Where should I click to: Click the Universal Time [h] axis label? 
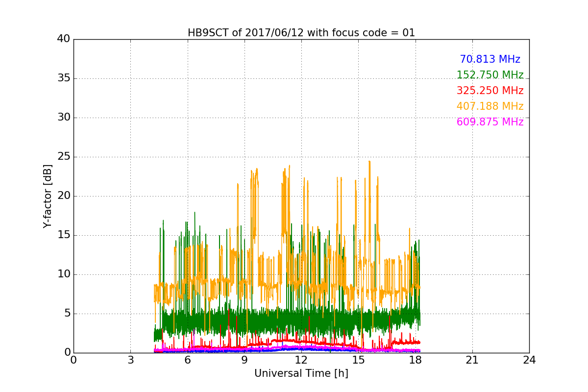(x=301, y=373)
